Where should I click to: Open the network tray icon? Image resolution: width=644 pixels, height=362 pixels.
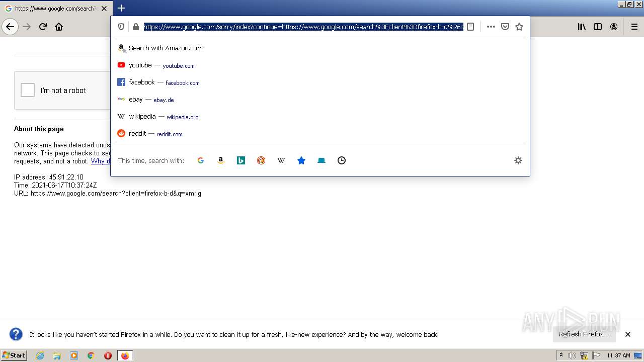click(584, 355)
